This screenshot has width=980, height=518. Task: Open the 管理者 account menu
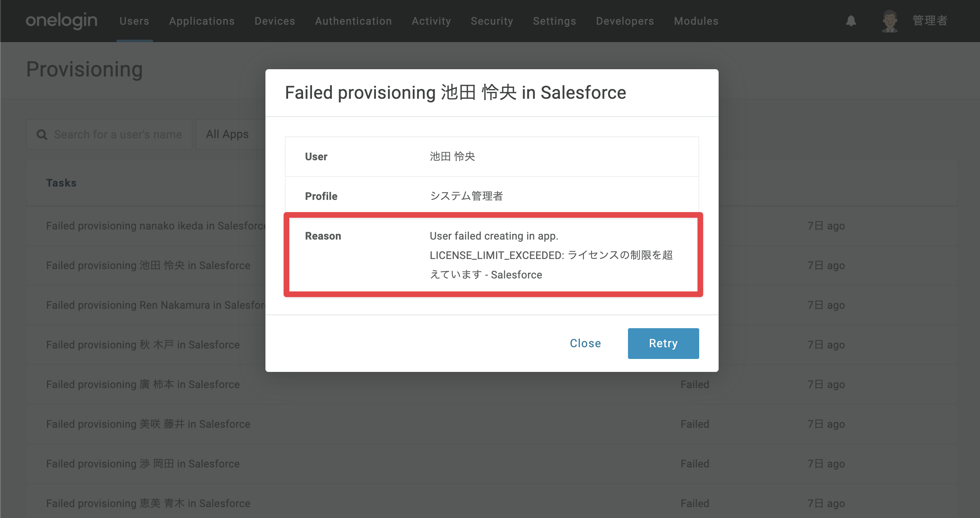[930, 21]
